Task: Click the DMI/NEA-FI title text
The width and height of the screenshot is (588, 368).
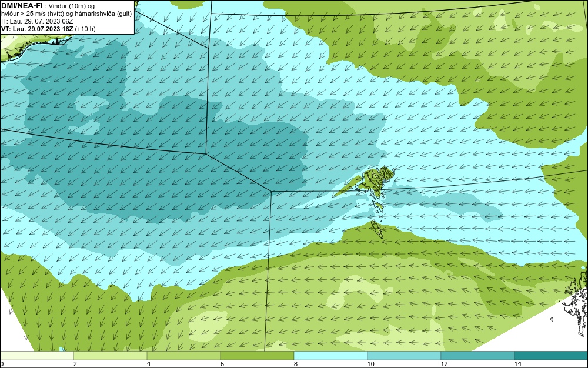Action: 22,5
